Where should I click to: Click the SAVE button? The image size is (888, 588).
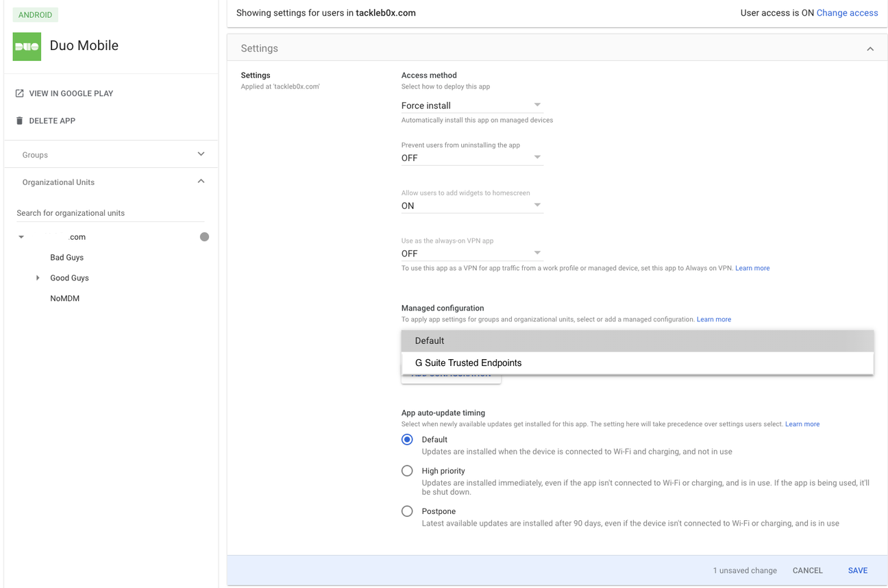[857, 570]
